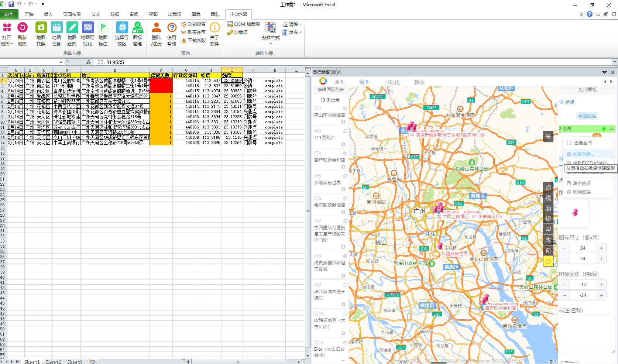Image resolution: width=618 pixels, height=364 pixels.
Task: Toggle green visibility dot of 2.绘图 layer
Action: pos(604,129)
